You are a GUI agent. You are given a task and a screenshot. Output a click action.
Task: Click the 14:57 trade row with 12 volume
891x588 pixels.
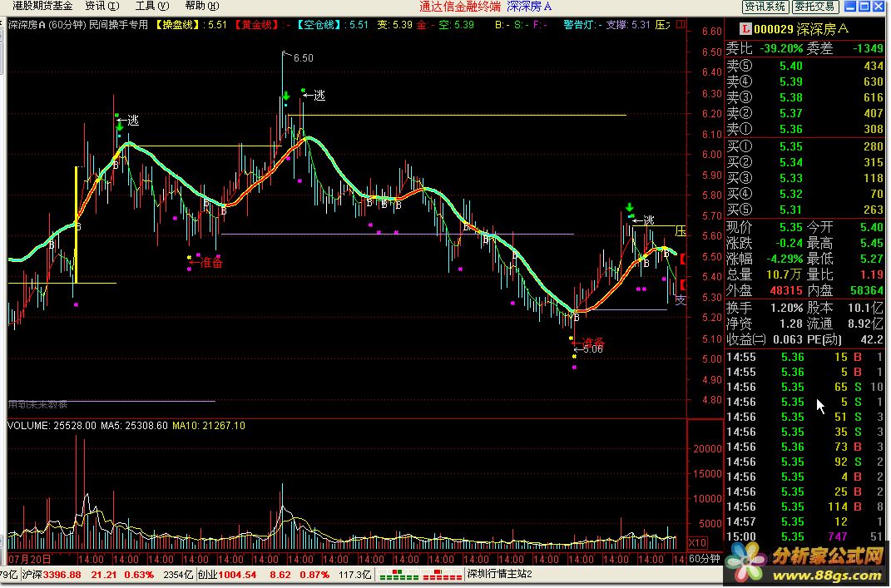click(x=805, y=521)
